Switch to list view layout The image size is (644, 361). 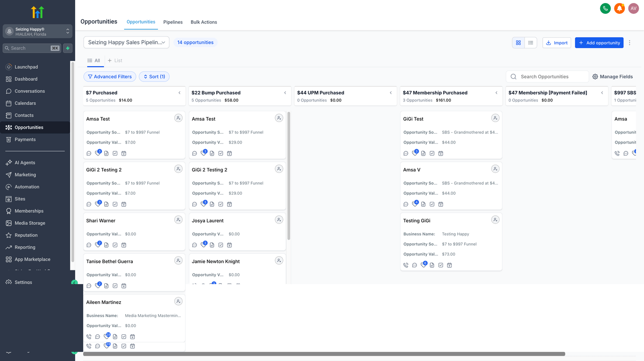click(531, 43)
